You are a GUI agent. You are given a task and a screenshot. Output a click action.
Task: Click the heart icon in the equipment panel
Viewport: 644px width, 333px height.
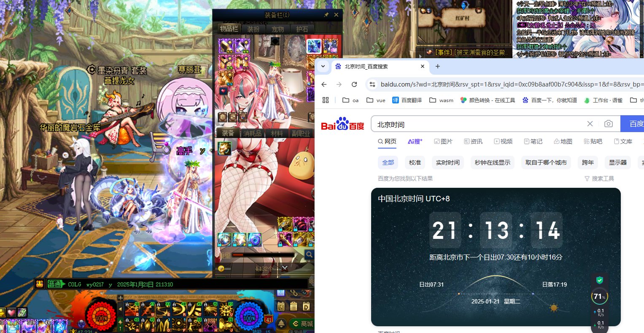click(223, 90)
